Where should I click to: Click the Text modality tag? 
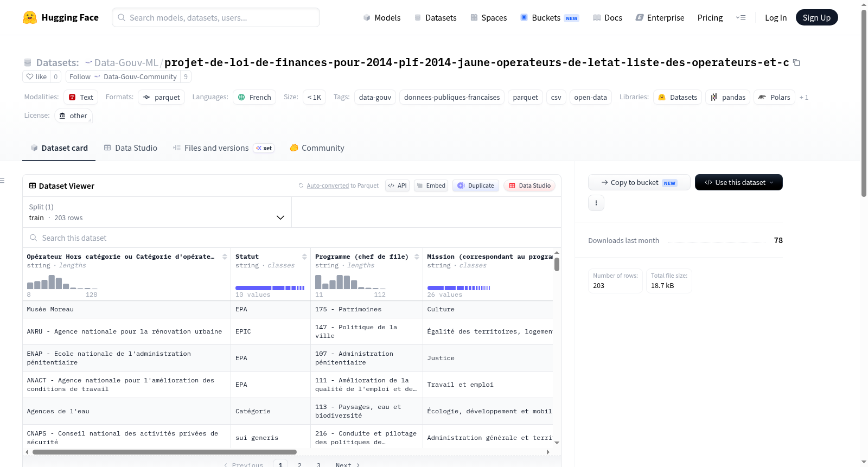pyautogui.click(x=81, y=97)
